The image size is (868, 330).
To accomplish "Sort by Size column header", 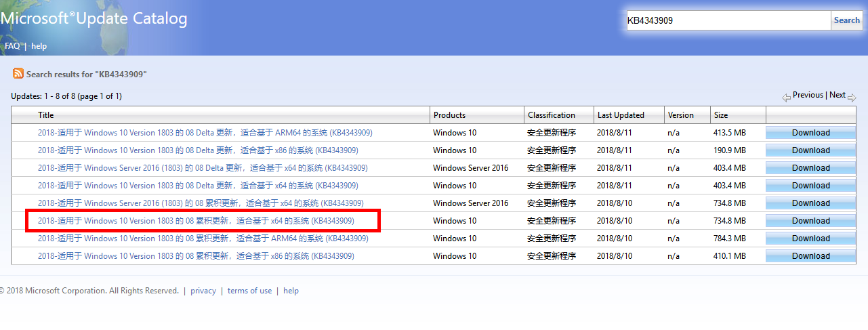I will click(x=720, y=115).
